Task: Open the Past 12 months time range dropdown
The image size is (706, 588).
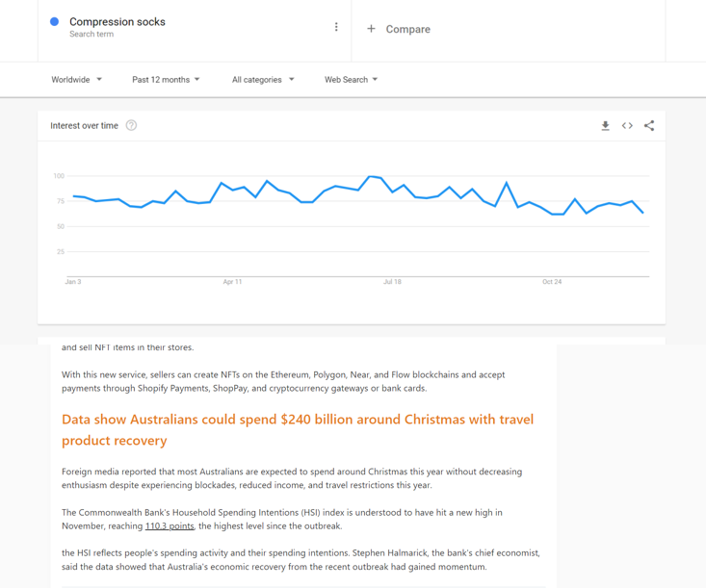Action: tap(166, 80)
